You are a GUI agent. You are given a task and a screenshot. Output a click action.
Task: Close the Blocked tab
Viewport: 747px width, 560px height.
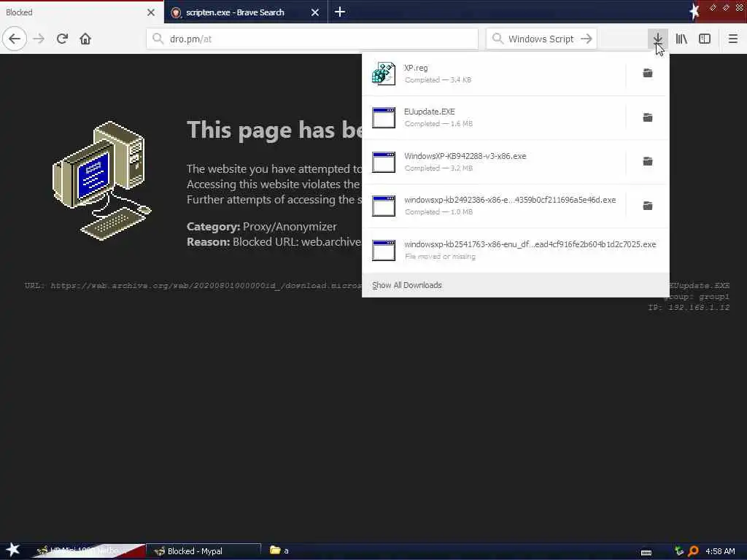pos(150,12)
